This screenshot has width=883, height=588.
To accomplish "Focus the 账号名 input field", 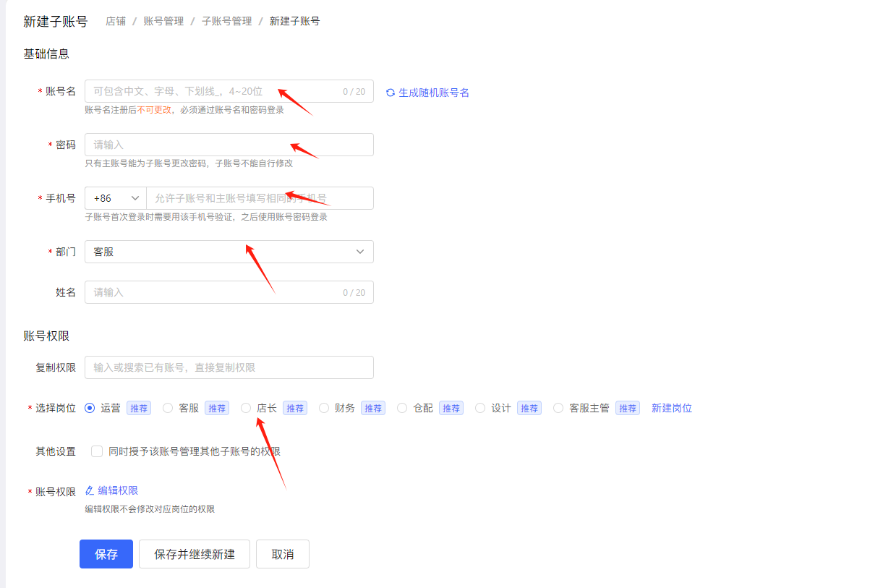I will [210, 91].
